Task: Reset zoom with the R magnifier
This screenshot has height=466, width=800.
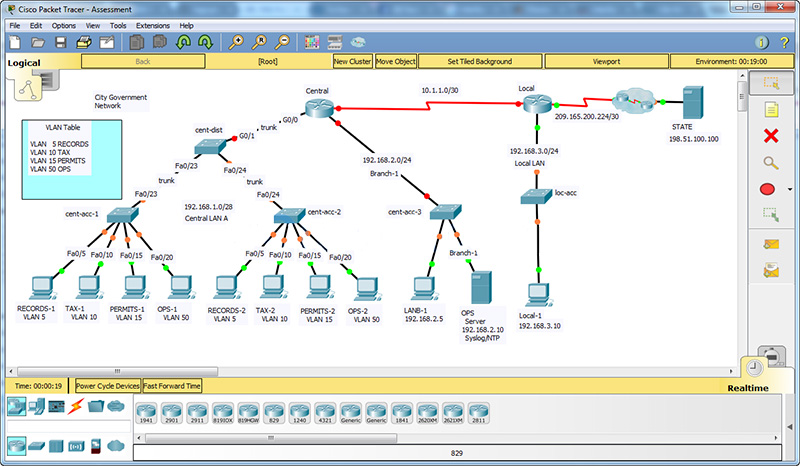Action: click(259, 42)
